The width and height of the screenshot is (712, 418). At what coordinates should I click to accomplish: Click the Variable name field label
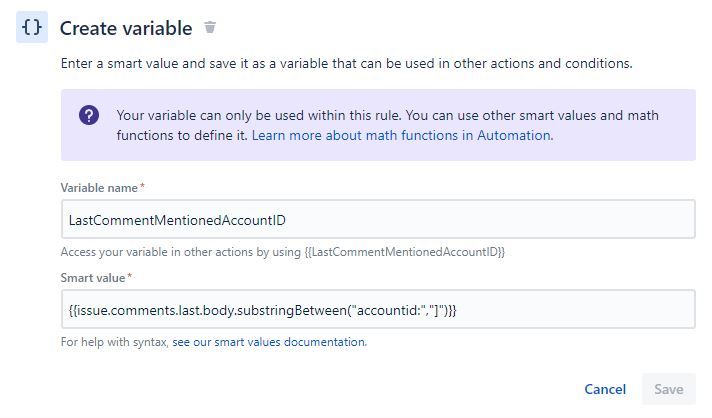coord(99,188)
